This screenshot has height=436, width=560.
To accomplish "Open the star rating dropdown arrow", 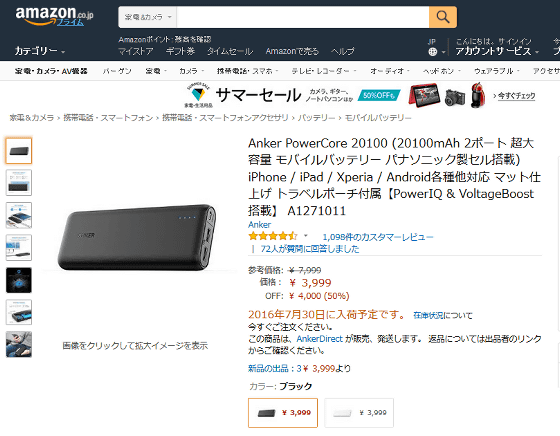I will pyautogui.click(x=306, y=236).
